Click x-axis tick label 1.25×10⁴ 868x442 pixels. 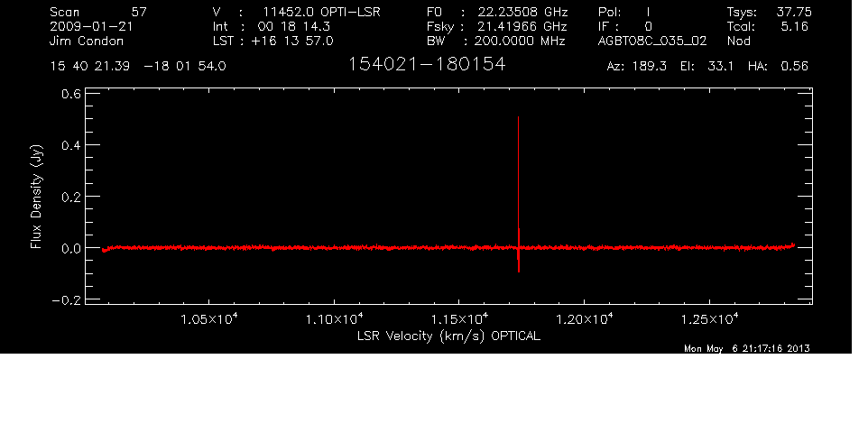pos(710,319)
